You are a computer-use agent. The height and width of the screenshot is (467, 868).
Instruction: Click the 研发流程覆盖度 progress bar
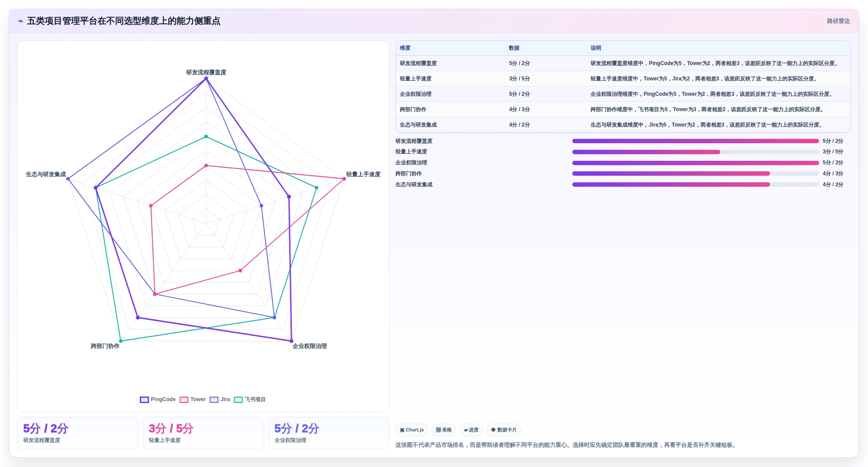coord(695,141)
